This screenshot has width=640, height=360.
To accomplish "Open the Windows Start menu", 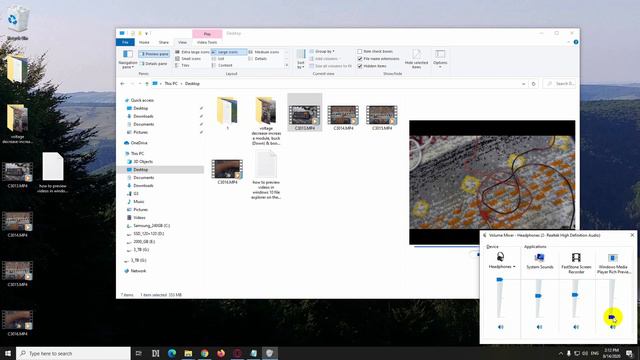I will 8,353.
